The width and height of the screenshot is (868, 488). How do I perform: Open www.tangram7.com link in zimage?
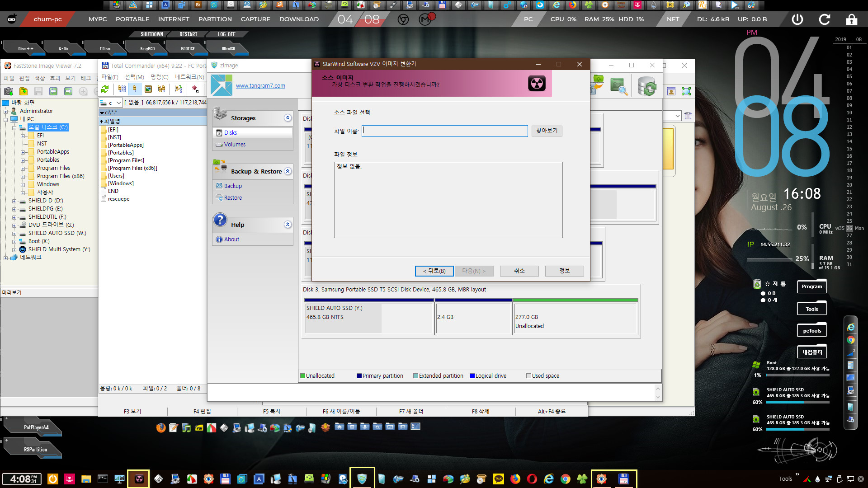point(260,86)
